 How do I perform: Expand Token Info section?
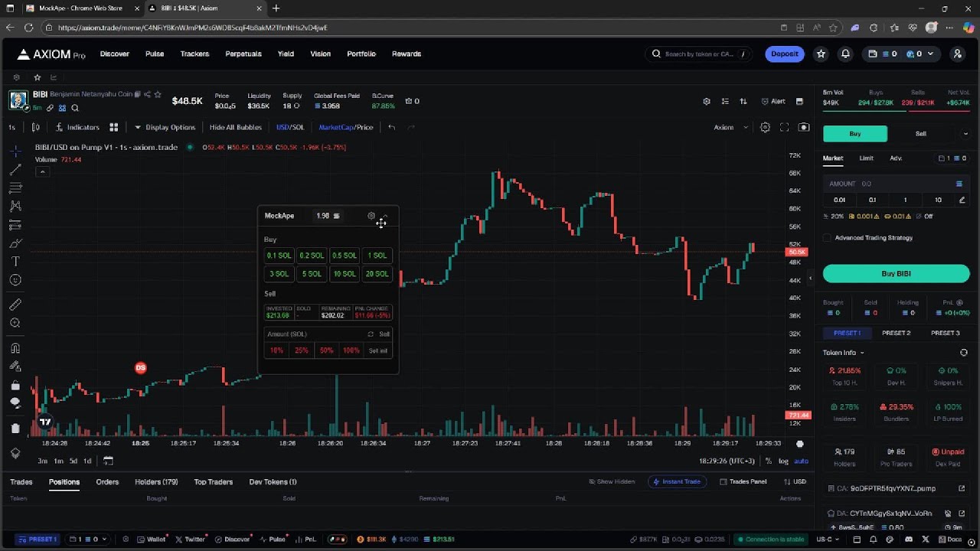844,353
